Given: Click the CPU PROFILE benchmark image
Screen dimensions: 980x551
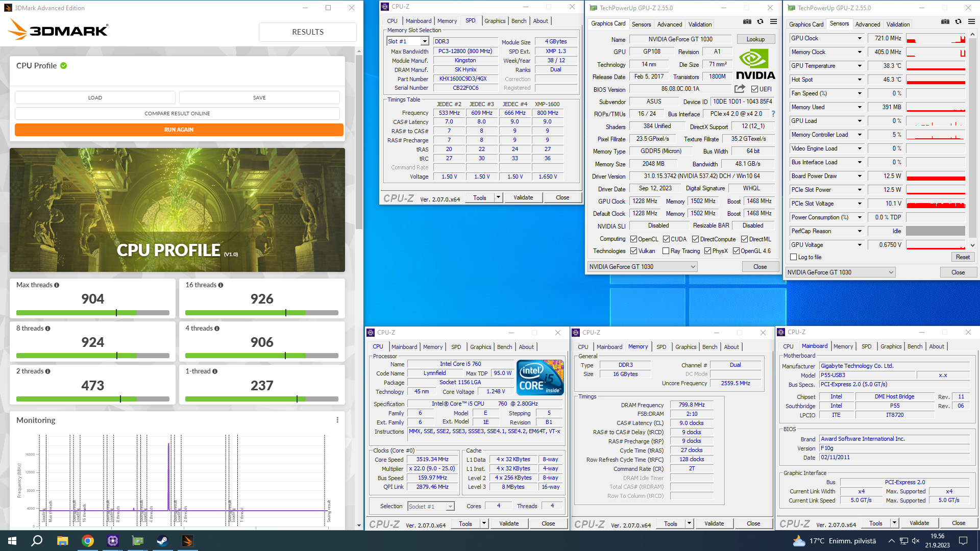Looking at the screenshot, I should 177,210.
